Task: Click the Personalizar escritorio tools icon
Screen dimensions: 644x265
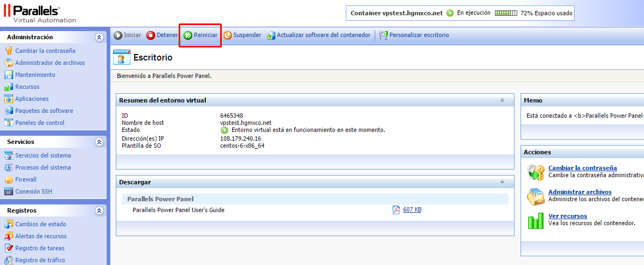Action: [383, 35]
